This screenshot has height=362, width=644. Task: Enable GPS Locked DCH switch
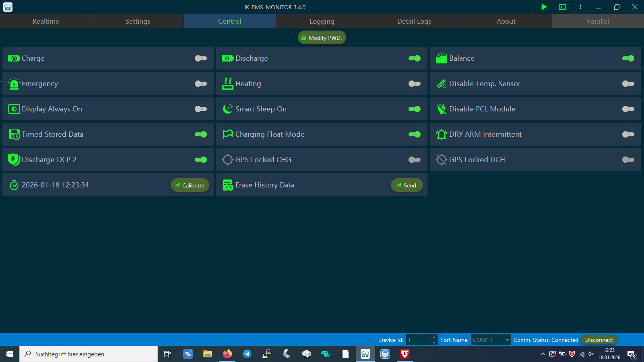coord(628,160)
